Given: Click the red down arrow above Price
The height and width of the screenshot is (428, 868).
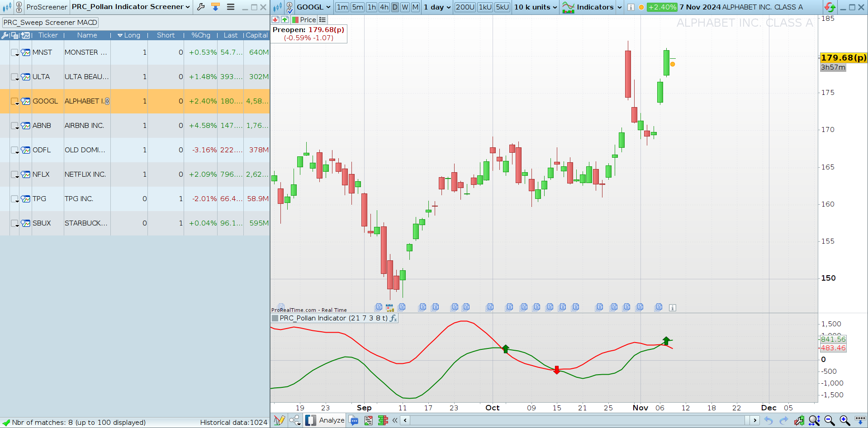Looking at the screenshot, I should click(x=275, y=19).
